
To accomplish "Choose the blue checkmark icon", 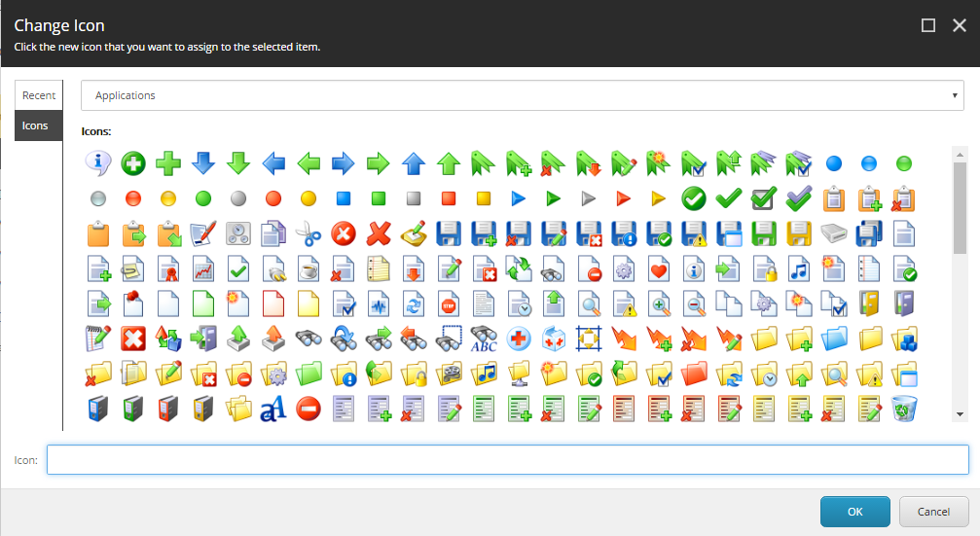I will 799,198.
